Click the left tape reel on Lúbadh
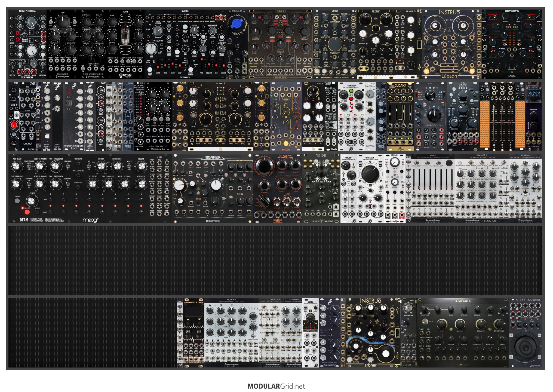 tap(435, 26)
